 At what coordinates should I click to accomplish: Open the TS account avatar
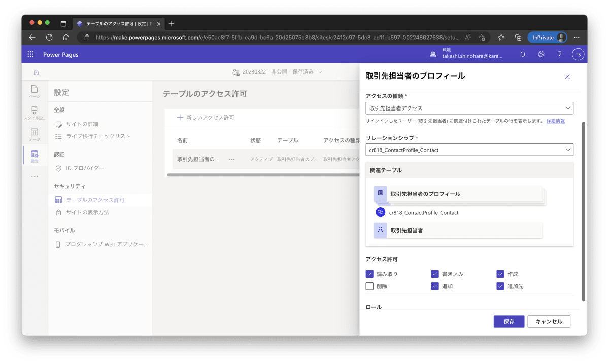tap(578, 55)
